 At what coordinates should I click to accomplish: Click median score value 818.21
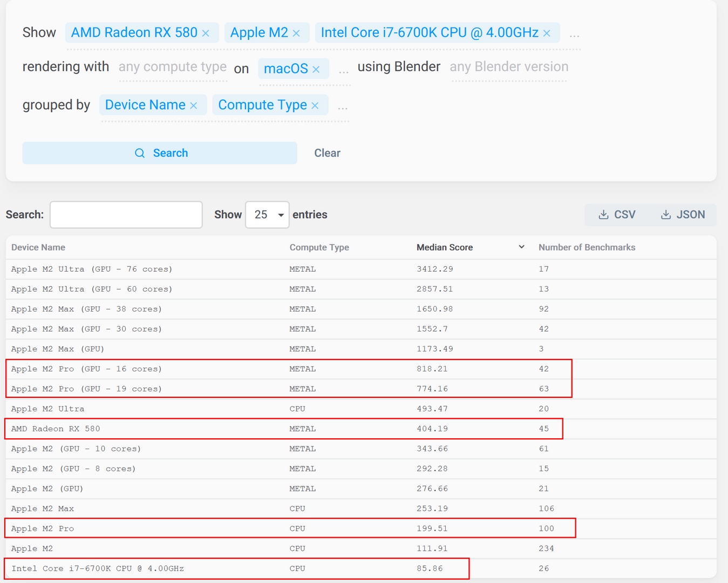(432, 369)
